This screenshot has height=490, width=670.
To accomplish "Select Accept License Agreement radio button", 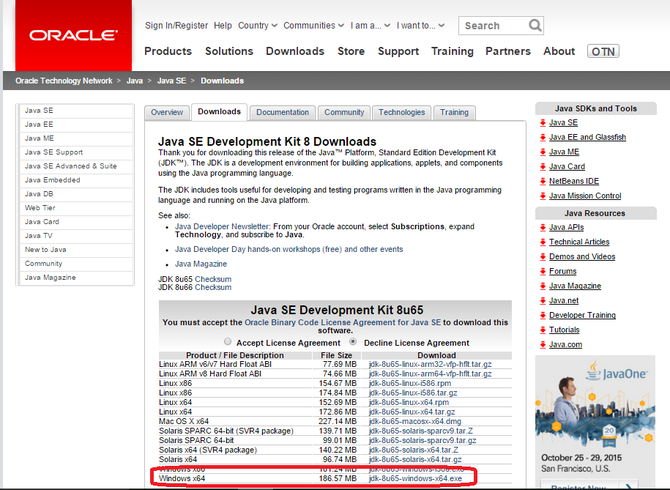I will point(228,342).
